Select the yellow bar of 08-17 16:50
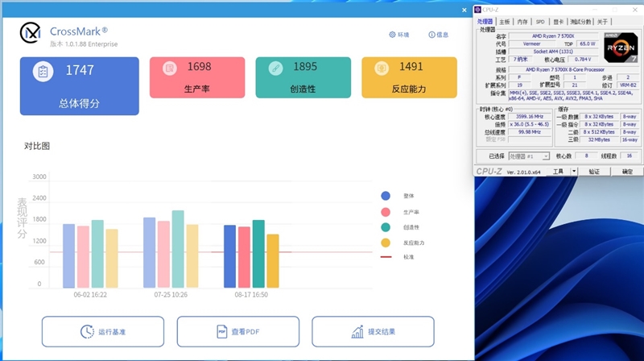Screen dimensions: 644x361 click(273, 261)
